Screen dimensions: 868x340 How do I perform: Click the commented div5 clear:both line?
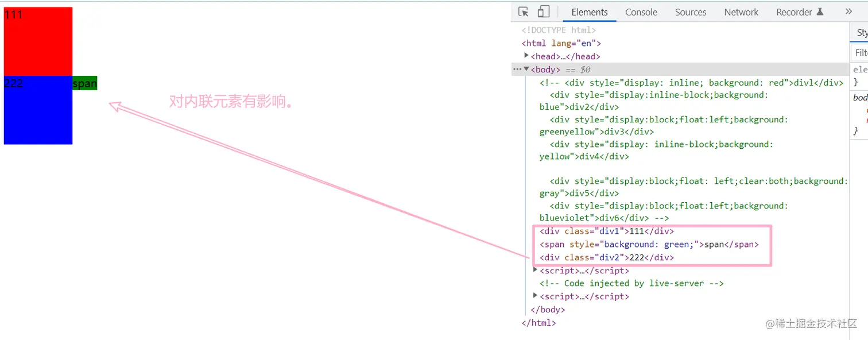693,187
